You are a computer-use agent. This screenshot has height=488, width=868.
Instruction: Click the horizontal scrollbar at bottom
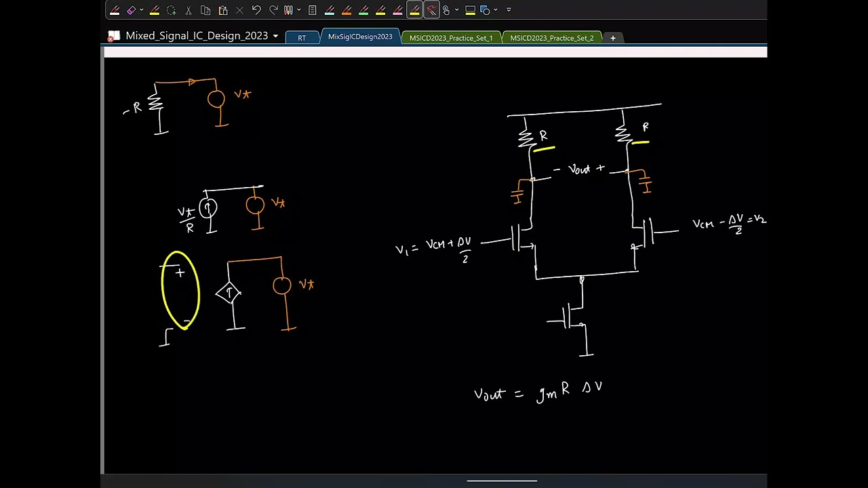(502, 481)
